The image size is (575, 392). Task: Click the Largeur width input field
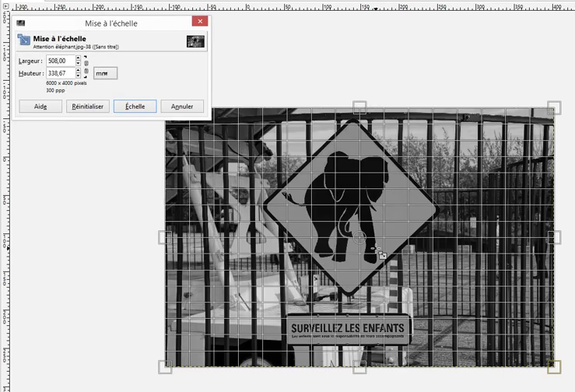coord(60,61)
